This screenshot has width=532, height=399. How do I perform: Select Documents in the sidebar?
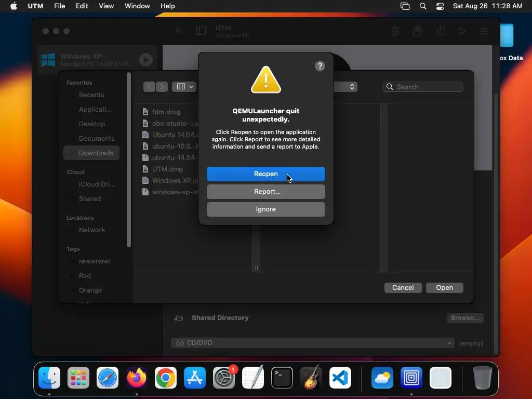click(x=91, y=138)
